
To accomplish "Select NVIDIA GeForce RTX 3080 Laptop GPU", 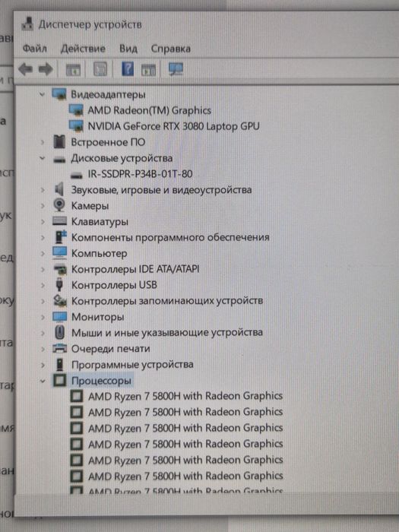I will pyautogui.click(x=174, y=126).
